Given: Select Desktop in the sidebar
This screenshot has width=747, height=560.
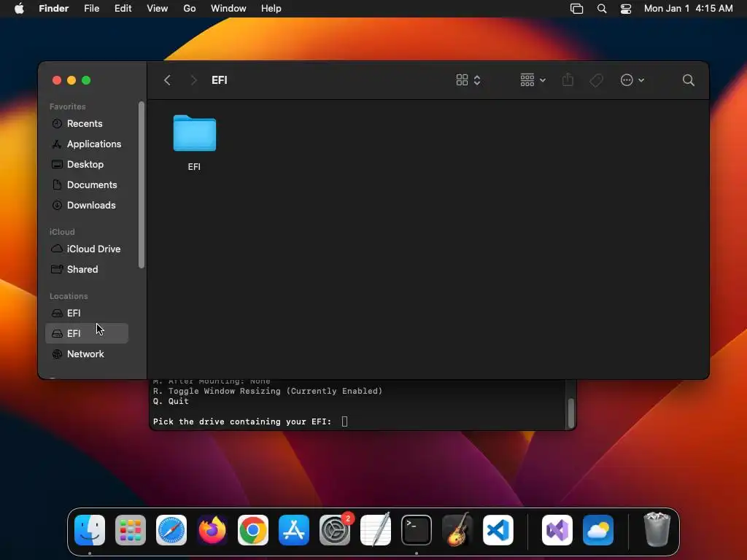Looking at the screenshot, I should point(87,164).
